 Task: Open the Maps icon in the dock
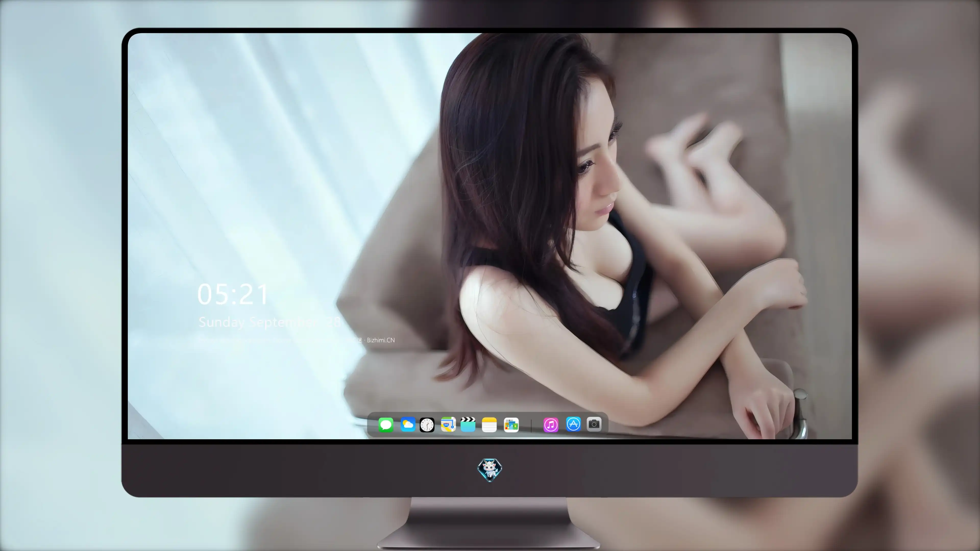[448, 424]
